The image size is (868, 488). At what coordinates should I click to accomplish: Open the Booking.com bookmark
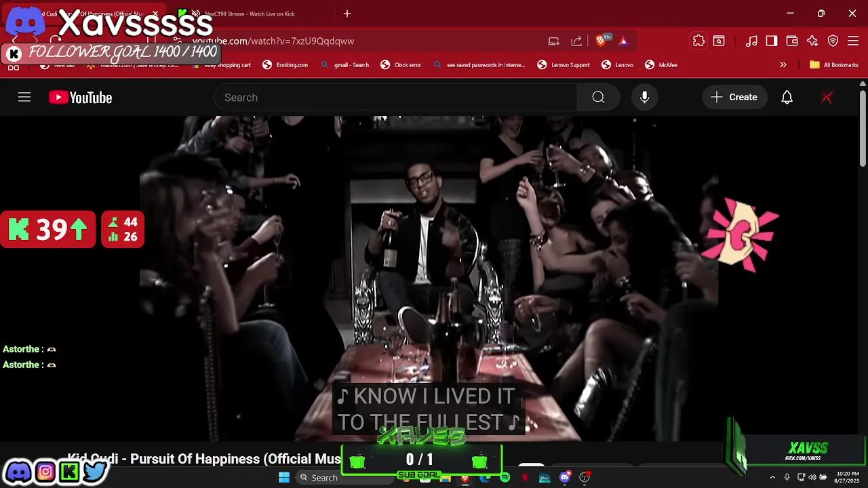click(285, 65)
